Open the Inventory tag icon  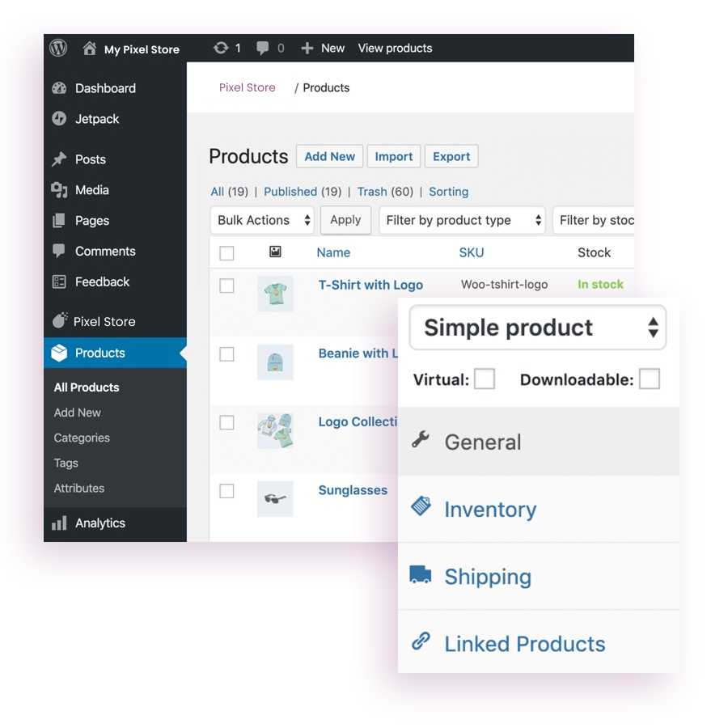421,507
